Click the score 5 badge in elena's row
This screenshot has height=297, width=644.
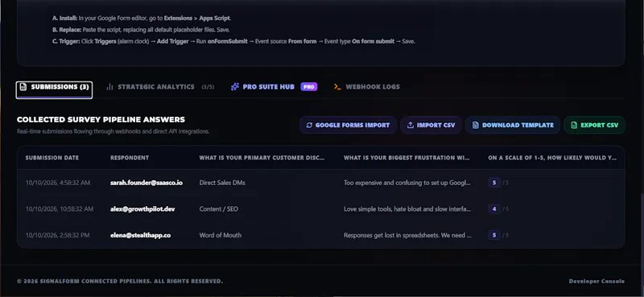494,235
